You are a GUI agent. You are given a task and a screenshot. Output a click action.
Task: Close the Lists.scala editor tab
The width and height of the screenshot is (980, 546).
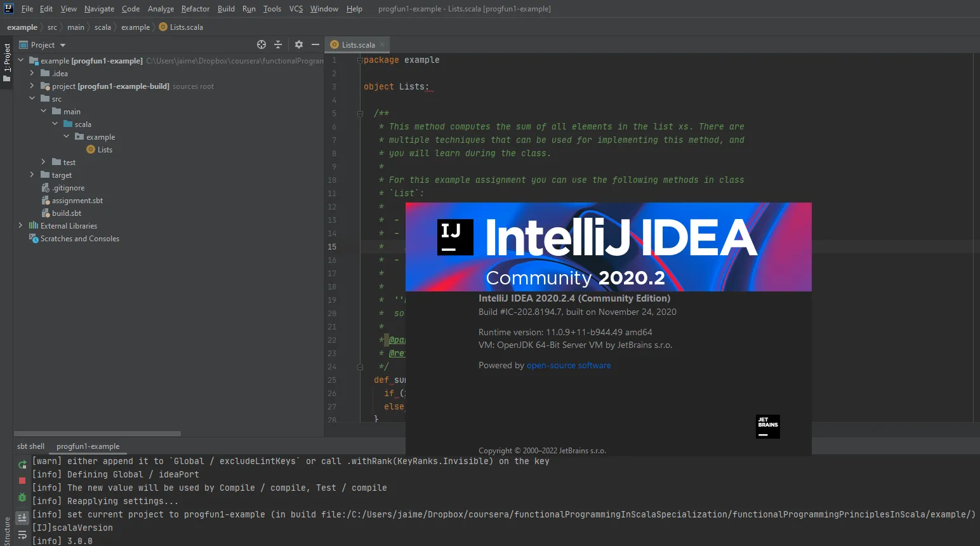[x=382, y=45]
